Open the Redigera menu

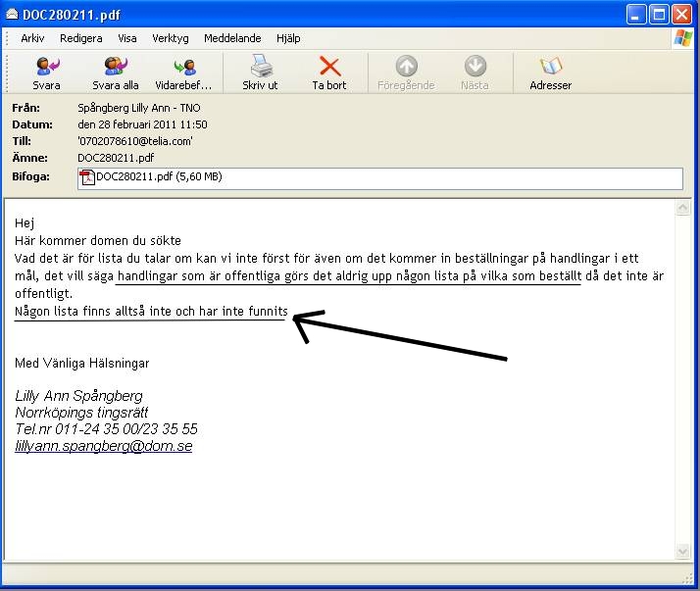click(x=80, y=38)
